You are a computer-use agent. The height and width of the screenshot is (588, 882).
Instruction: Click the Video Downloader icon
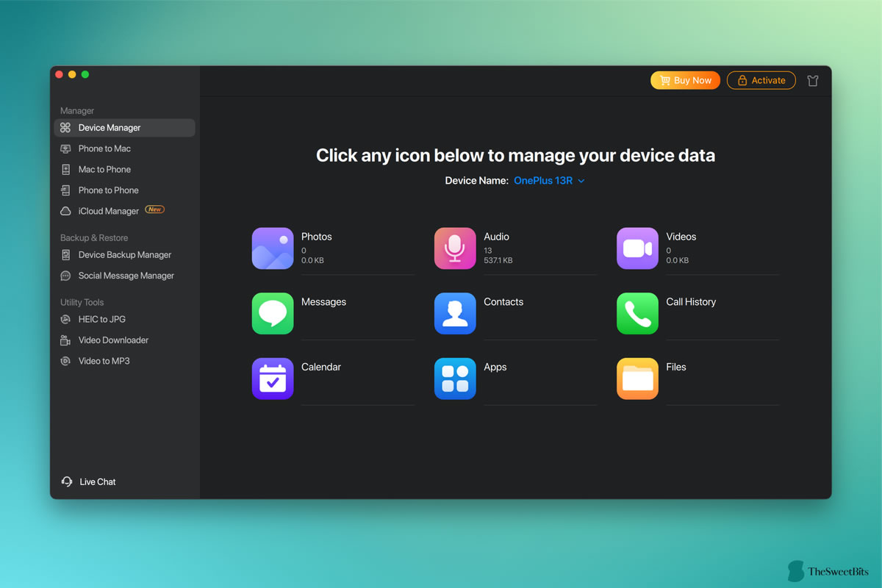point(65,340)
